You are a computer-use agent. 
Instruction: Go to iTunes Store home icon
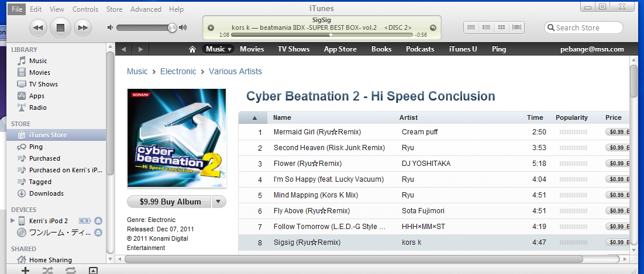coord(192,49)
